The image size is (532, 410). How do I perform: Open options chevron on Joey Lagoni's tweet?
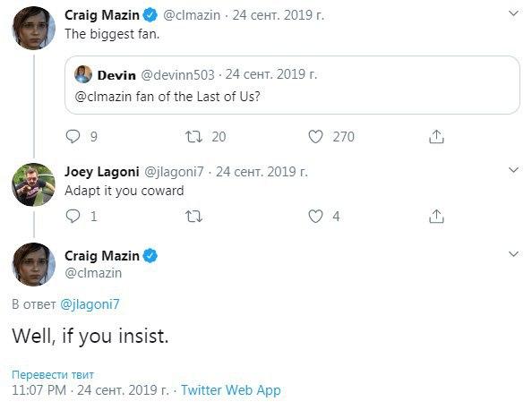514,169
